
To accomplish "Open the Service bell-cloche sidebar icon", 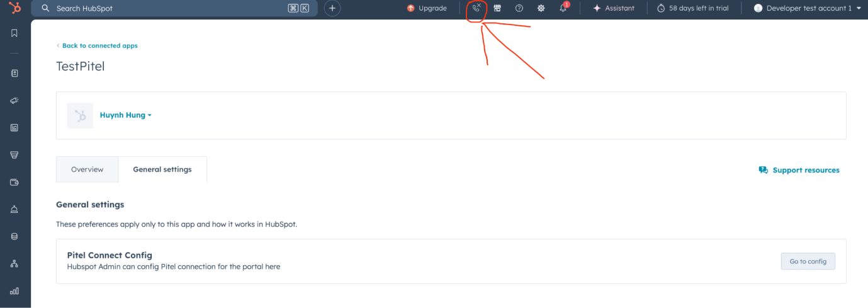I will coord(14,209).
